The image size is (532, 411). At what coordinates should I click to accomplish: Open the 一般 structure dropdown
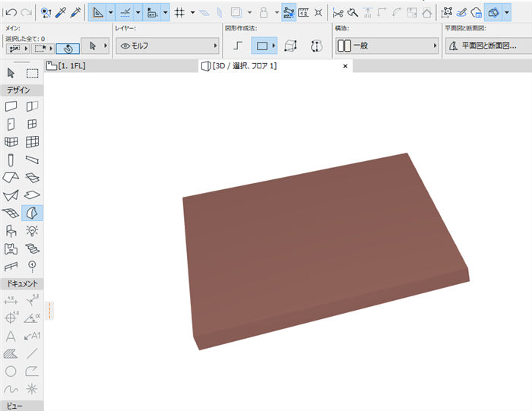pyautogui.click(x=387, y=46)
